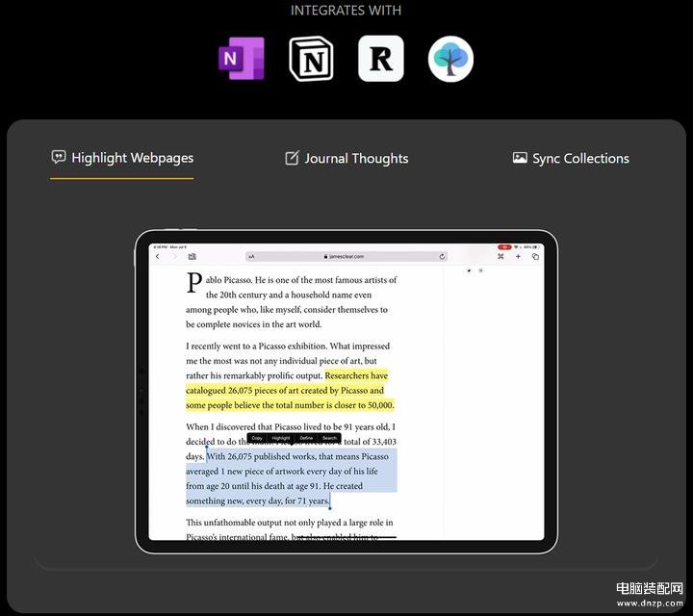Click the drop cap letter P
The image size is (693, 616).
[194, 283]
